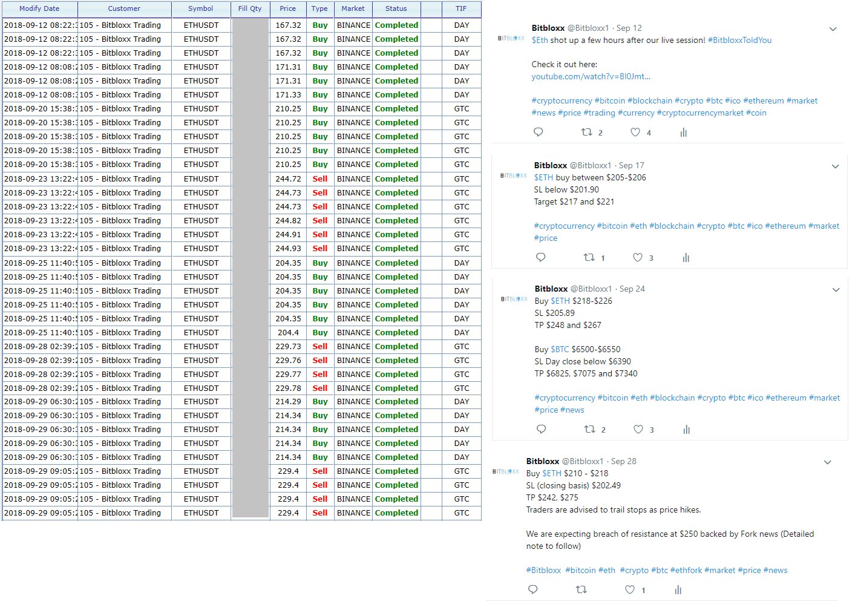This screenshot has width=858, height=616.
Task: Click the $BTC cashtag in Sep 24 tweet
Action: 560,349
